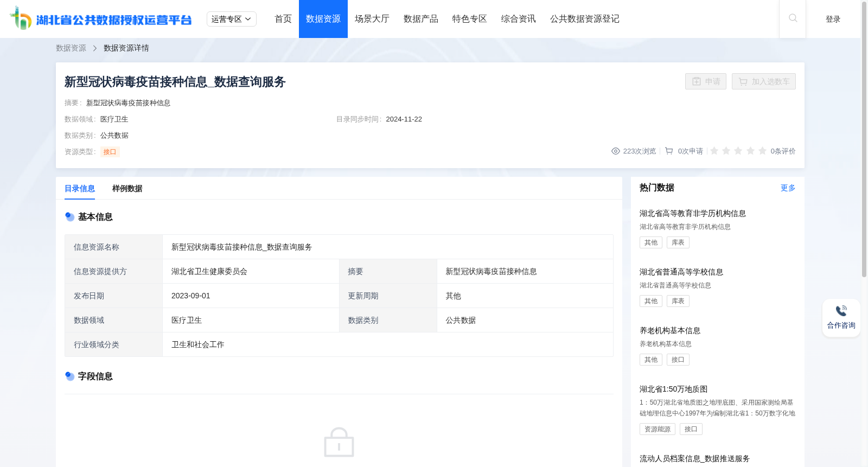
Task: Go to 首页 in navigation
Action: click(283, 19)
